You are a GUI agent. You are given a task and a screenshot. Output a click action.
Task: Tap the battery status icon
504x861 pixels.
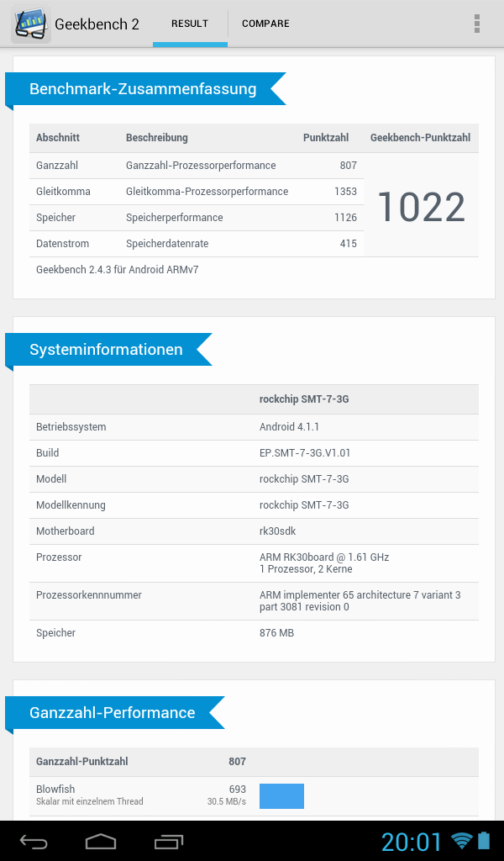pyautogui.click(x=484, y=841)
